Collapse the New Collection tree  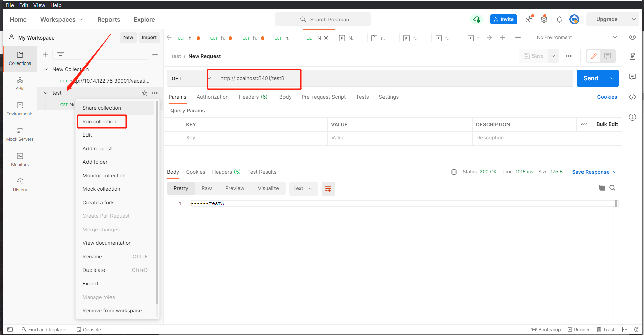[46, 69]
